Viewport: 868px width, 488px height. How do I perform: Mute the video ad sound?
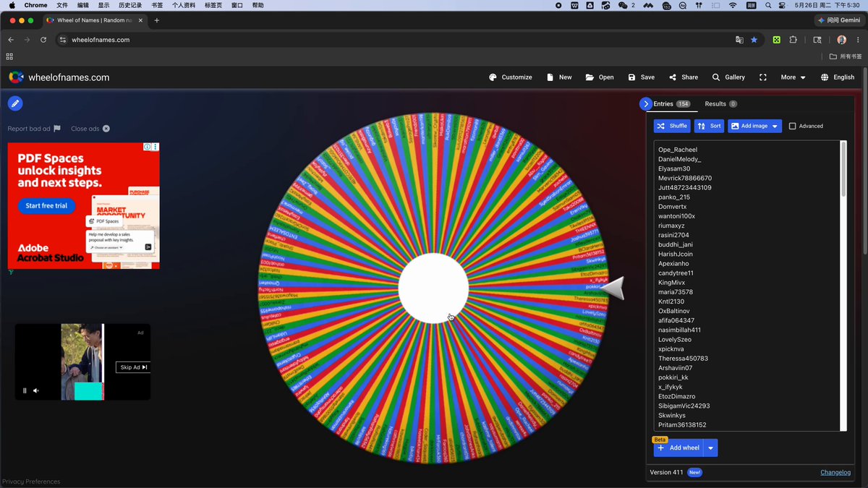(x=35, y=390)
